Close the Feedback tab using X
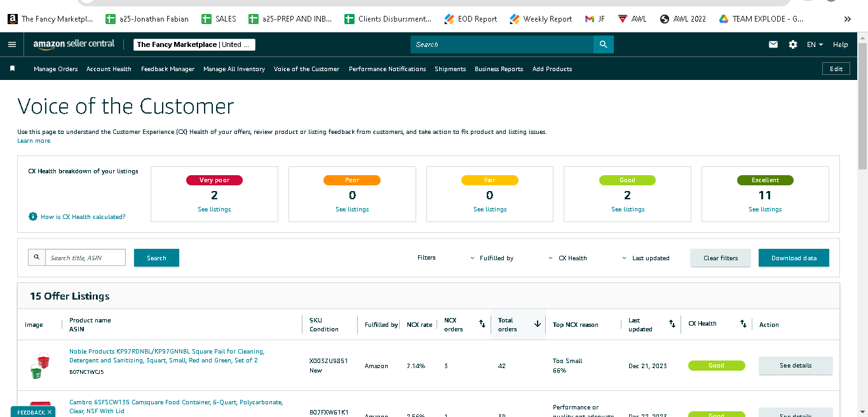This screenshot has width=868, height=417. pyautogui.click(x=50, y=412)
